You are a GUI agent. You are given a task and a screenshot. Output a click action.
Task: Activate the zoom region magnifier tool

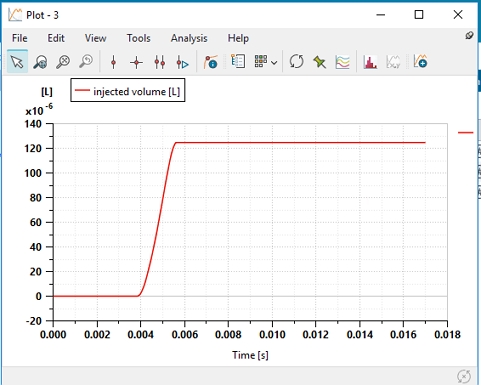tap(40, 62)
